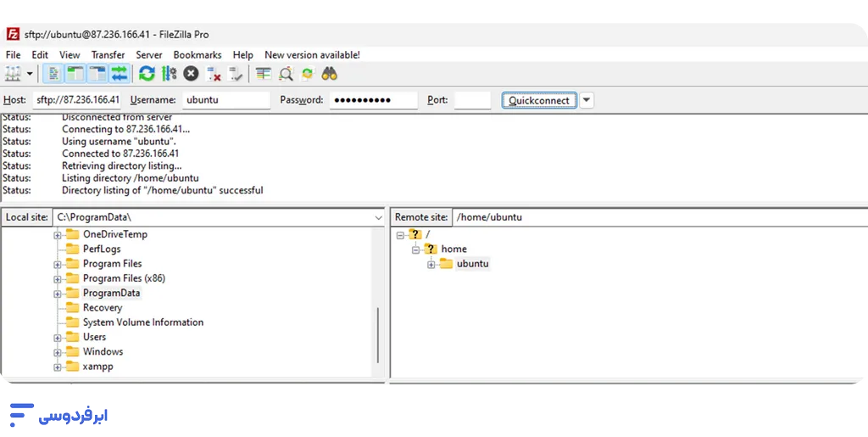This screenshot has width=868, height=437.
Task: Click into the Port input field
Action: [472, 100]
